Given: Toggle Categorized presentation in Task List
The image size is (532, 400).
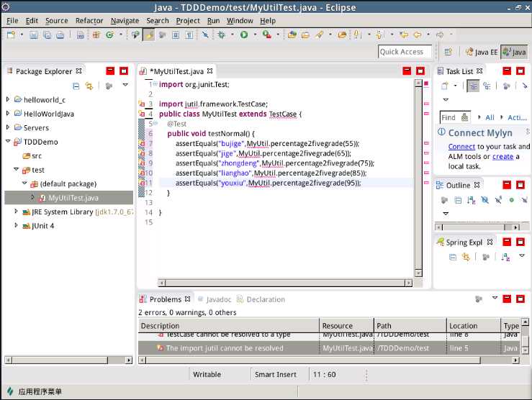Looking at the screenshot, I should click(x=473, y=86).
